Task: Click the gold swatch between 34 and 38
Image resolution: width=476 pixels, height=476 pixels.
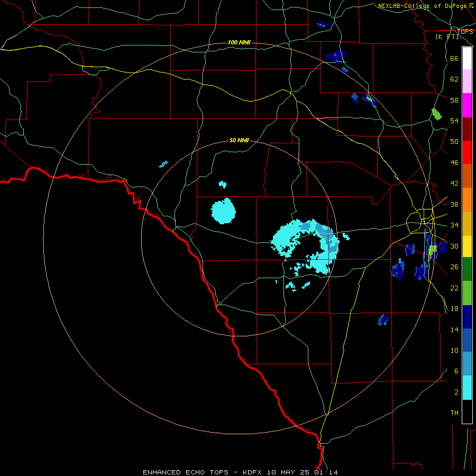Action: coord(467,224)
